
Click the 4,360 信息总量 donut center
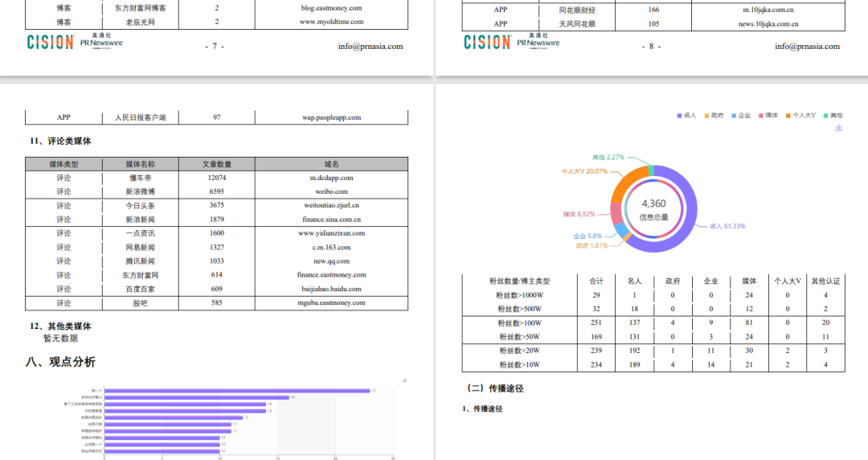pyautogui.click(x=653, y=209)
